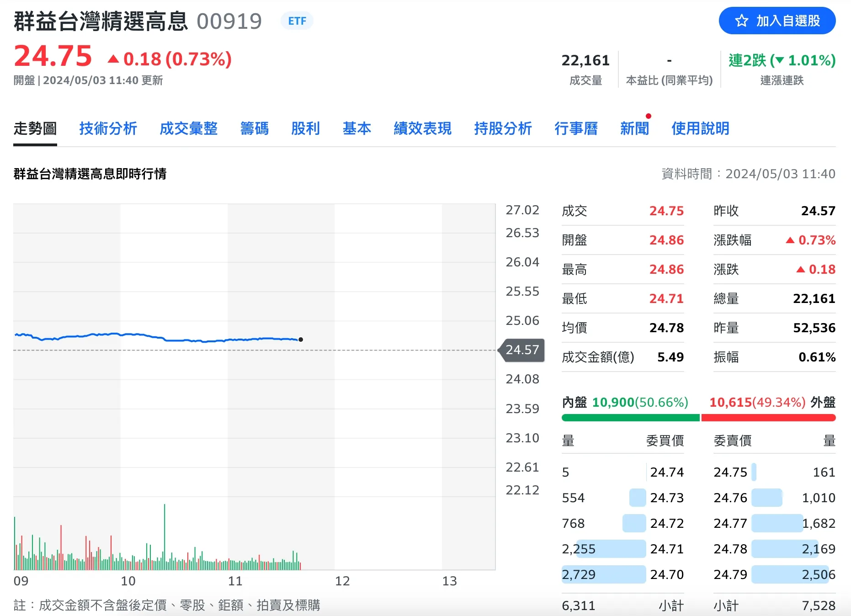Screen dimensions: 851x616
Task: Click the bid price 24.73 row
Action: coord(622,498)
